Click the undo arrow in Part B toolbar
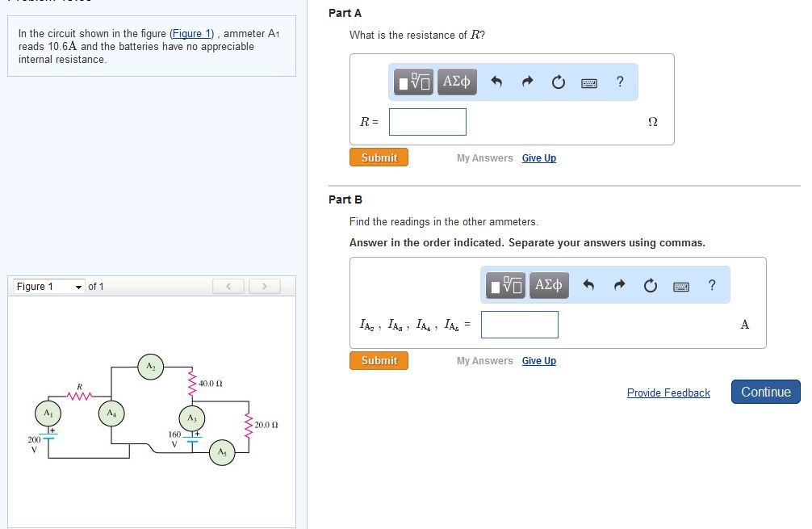This screenshot has height=529, width=812. click(x=588, y=284)
